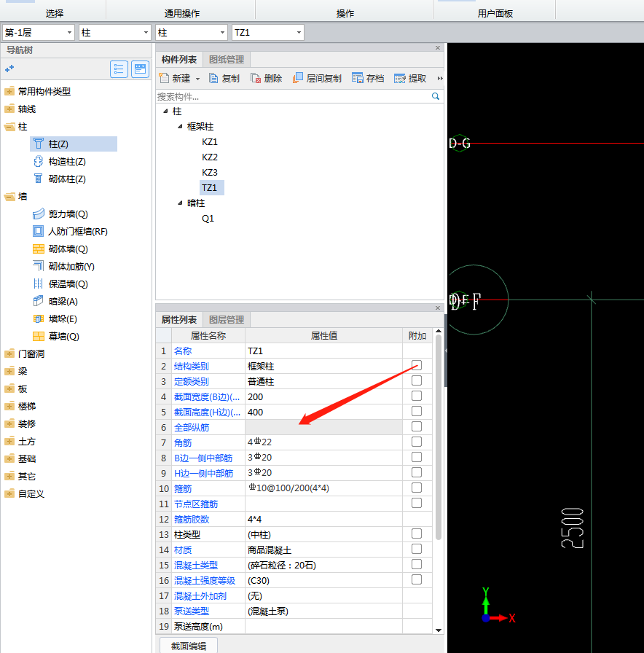This screenshot has height=653, width=644.
Task: Enable the 附加 checkbox for 材质 row
Action: (x=417, y=549)
